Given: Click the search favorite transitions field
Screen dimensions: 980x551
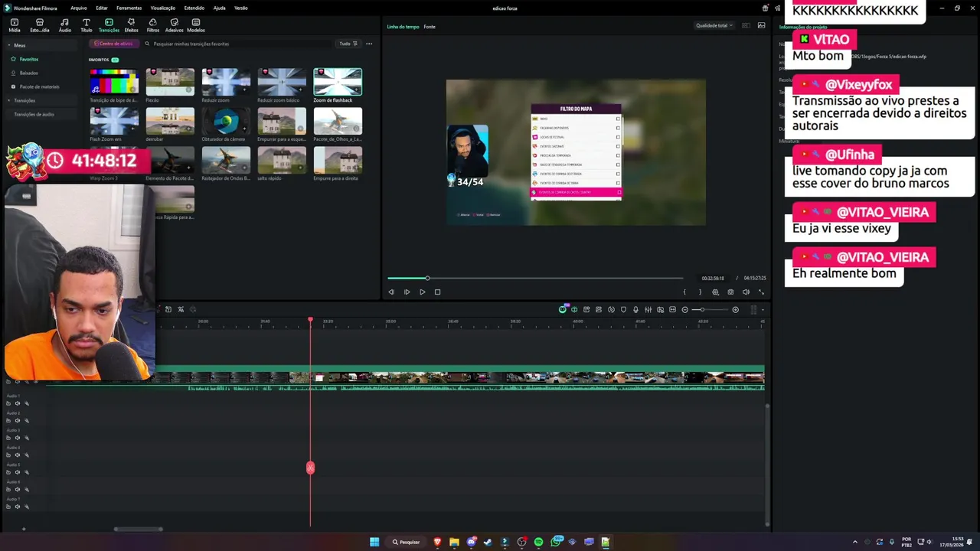Looking at the screenshot, I should pyautogui.click(x=237, y=44).
